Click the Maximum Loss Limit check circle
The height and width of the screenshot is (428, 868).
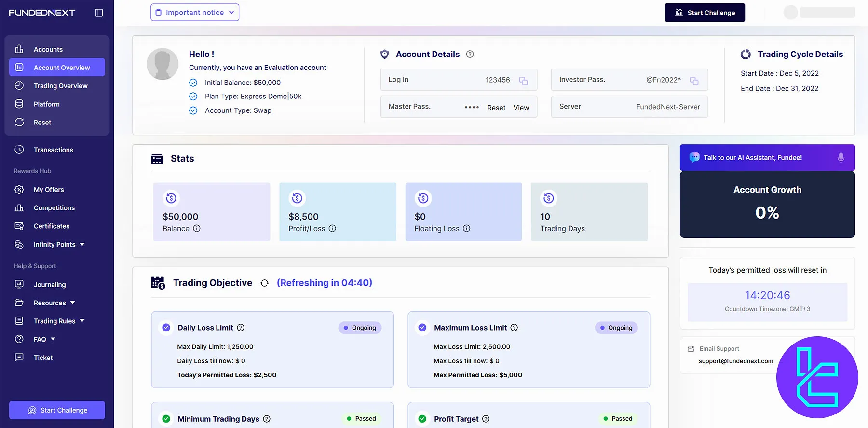[x=422, y=328]
